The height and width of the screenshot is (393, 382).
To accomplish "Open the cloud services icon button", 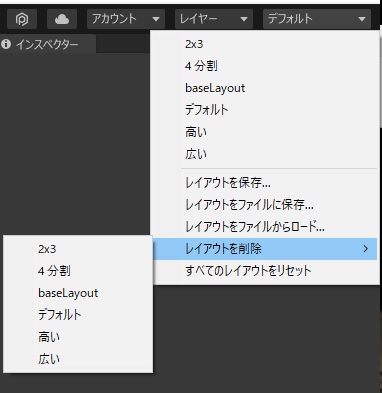I will tap(62, 19).
